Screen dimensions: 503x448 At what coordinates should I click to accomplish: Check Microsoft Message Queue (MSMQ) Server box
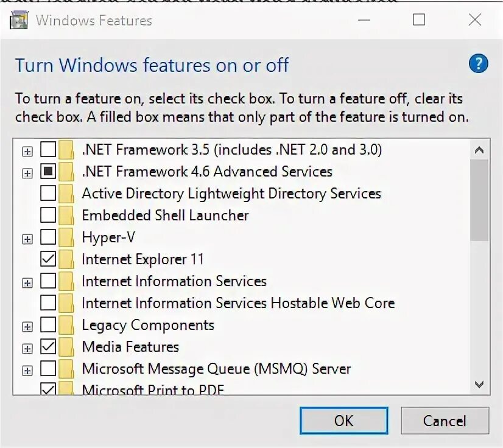(48, 368)
